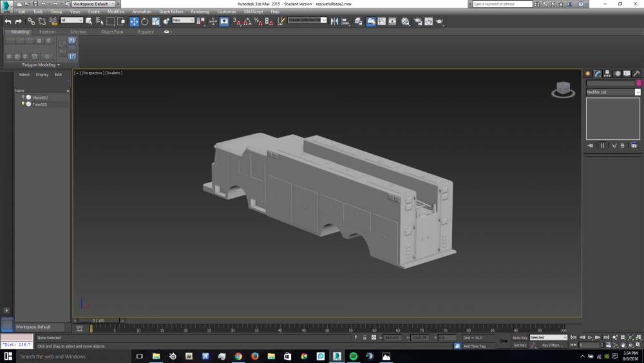Open the Rendering menu
644x363 pixels.
200,12
